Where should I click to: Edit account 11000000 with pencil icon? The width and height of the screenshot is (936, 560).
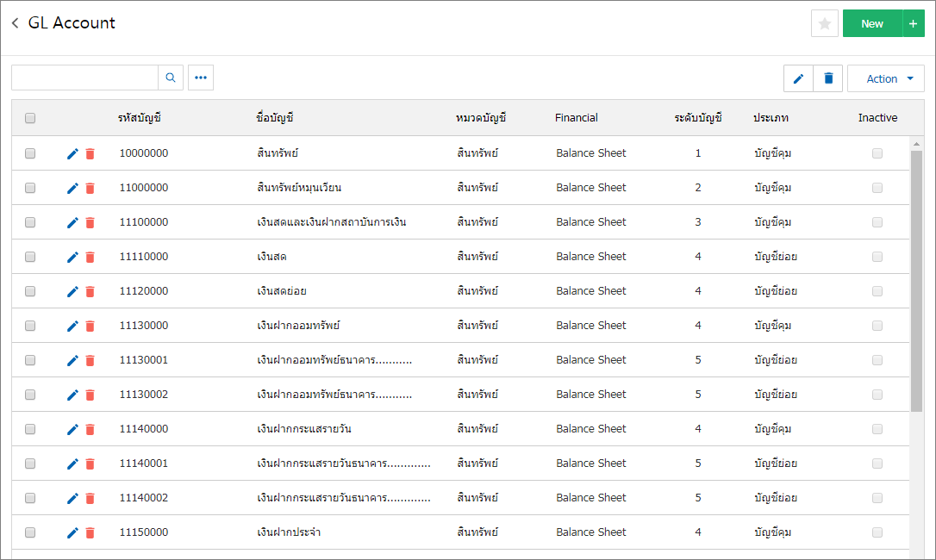pyautogui.click(x=72, y=189)
